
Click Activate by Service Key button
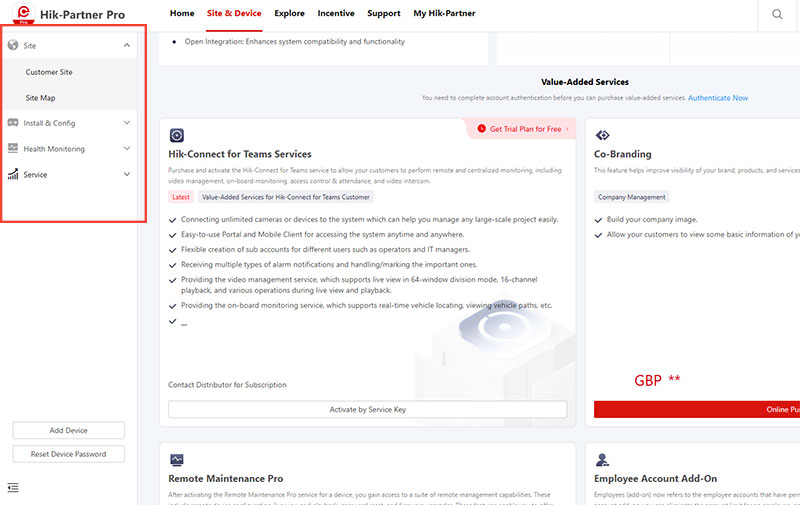tap(367, 409)
